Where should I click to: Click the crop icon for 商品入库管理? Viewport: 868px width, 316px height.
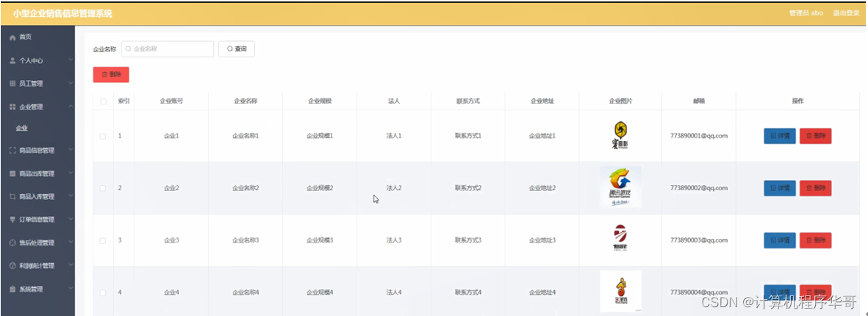click(12, 196)
